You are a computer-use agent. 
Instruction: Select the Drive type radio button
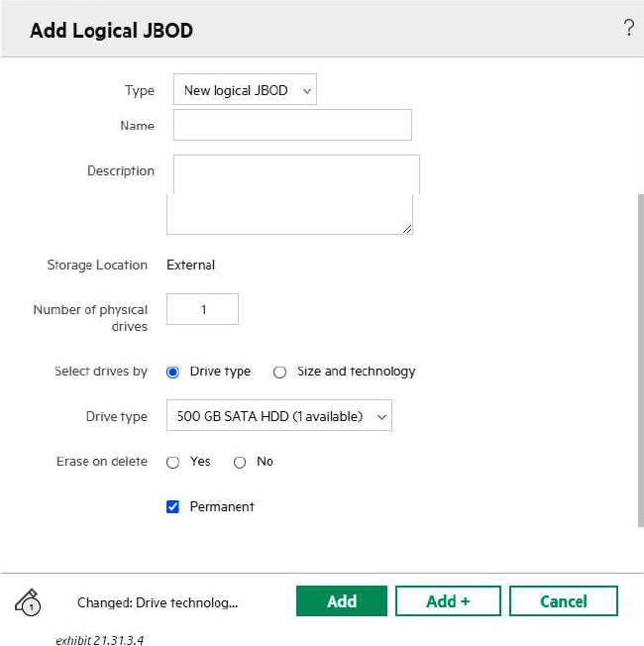(x=172, y=373)
